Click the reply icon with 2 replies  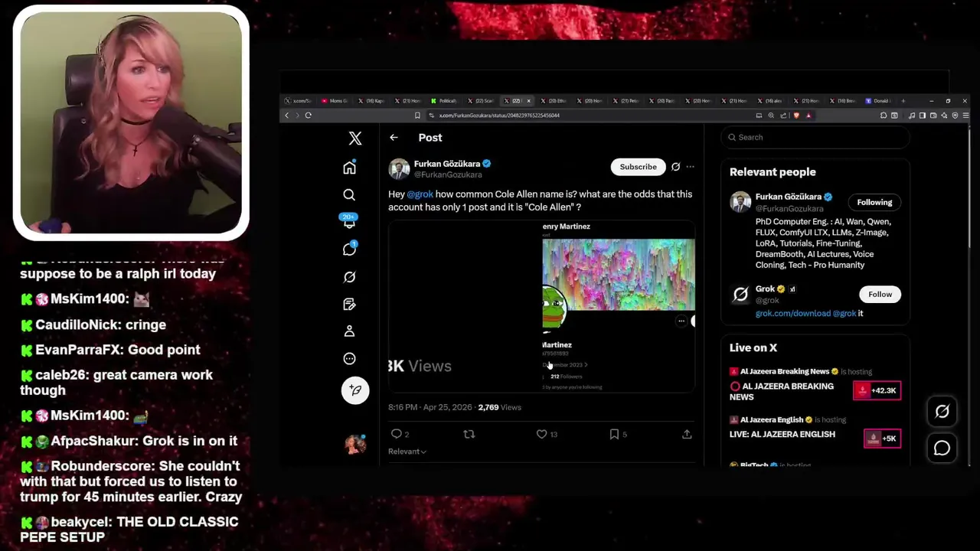(397, 434)
